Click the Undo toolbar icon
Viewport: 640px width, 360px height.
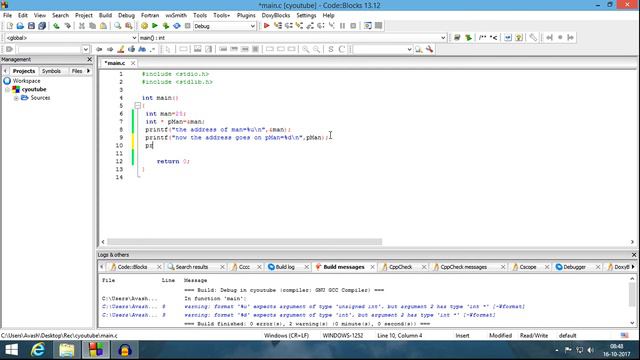56,26
